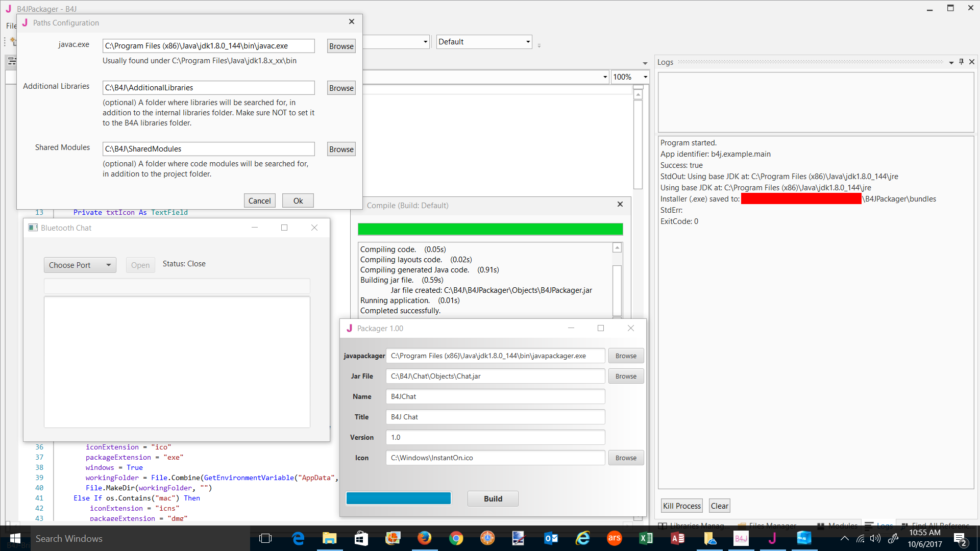The height and width of the screenshot is (551, 980).
Task: Click the Icon path field in Packager
Action: pos(495,458)
